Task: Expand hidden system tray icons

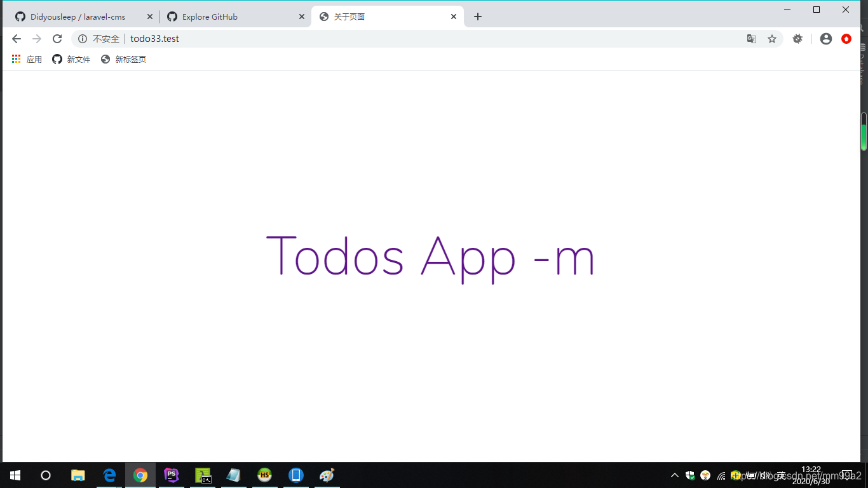Action: coord(675,475)
